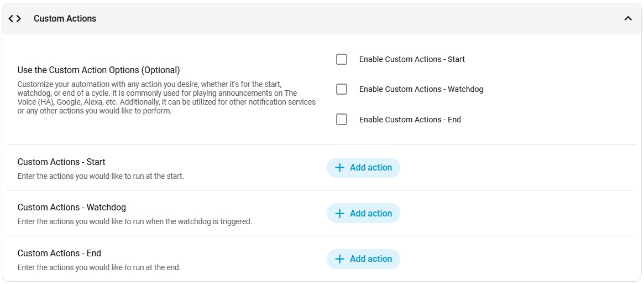Click the "Enable Custom Actions - Start" label
This screenshot has width=644, height=284.
tap(412, 59)
